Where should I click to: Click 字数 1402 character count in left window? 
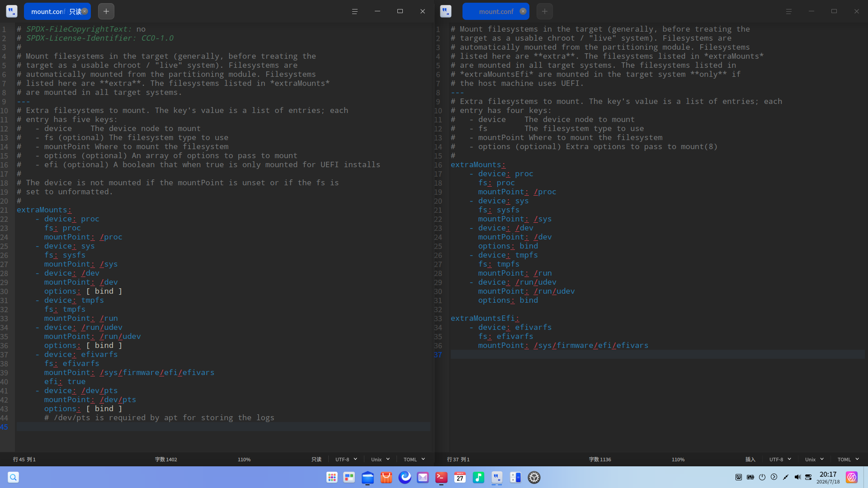tap(166, 459)
